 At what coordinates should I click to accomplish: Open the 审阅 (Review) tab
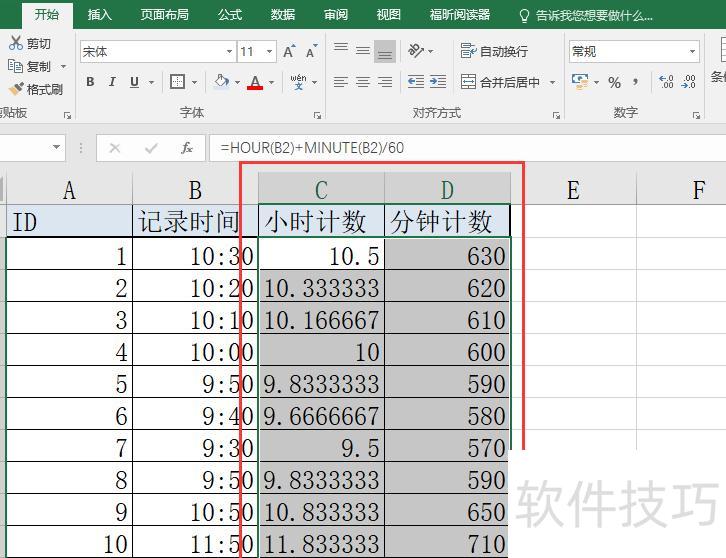(336, 14)
